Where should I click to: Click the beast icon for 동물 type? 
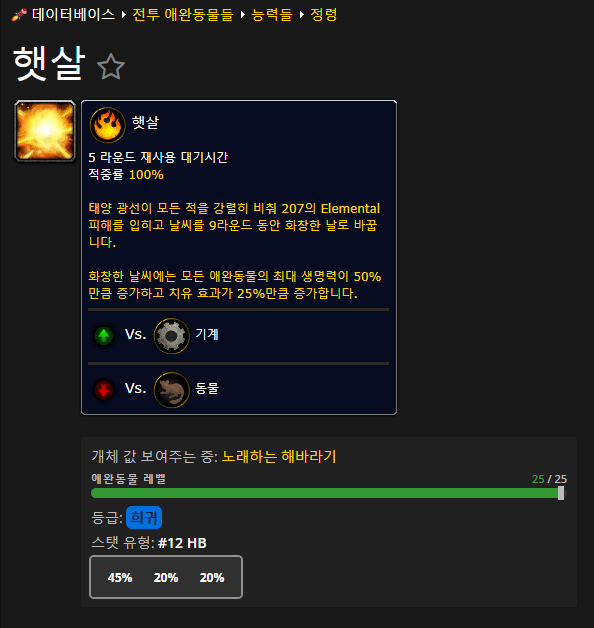(172, 390)
